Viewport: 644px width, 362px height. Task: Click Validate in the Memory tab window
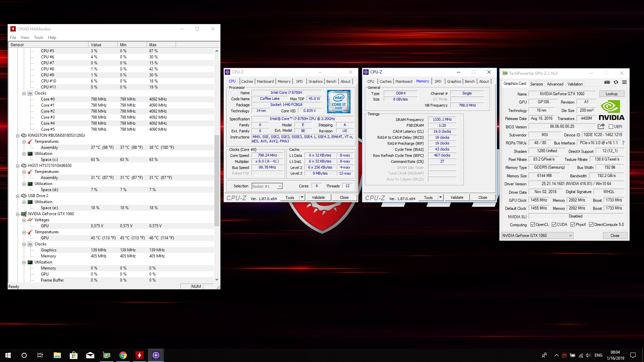pos(457,197)
